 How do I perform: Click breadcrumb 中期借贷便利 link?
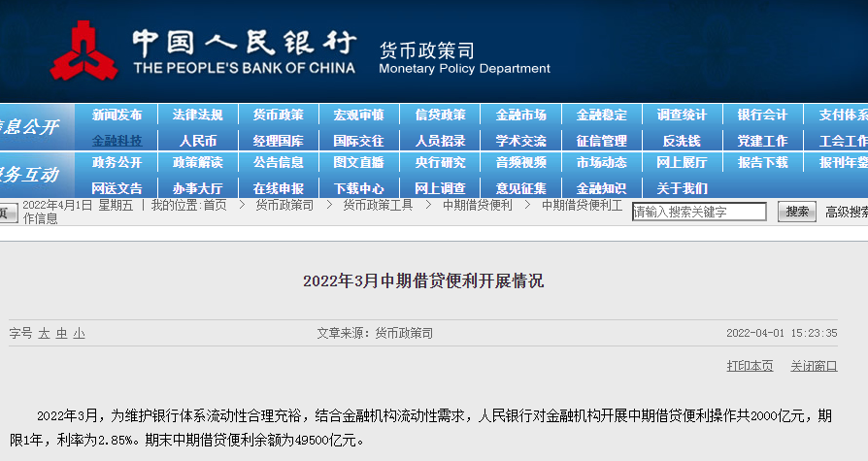coord(478,206)
